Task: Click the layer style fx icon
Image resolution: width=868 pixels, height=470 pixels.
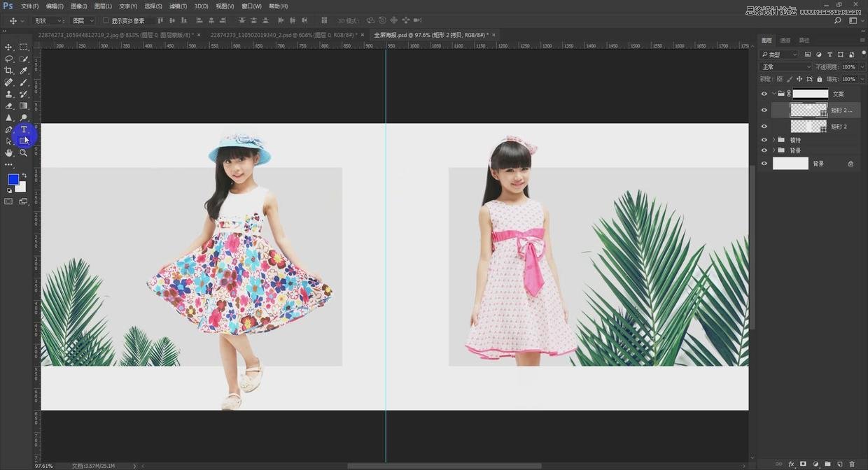Action: (x=791, y=464)
